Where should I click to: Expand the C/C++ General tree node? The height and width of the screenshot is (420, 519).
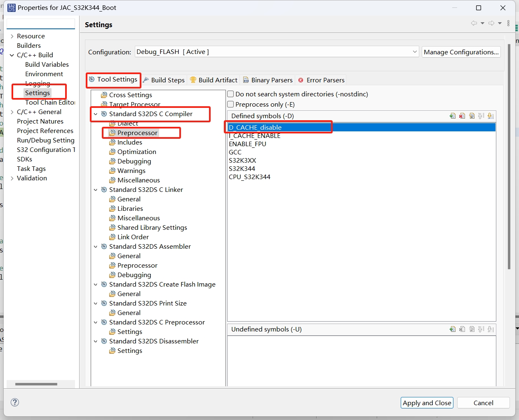[x=12, y=112]
